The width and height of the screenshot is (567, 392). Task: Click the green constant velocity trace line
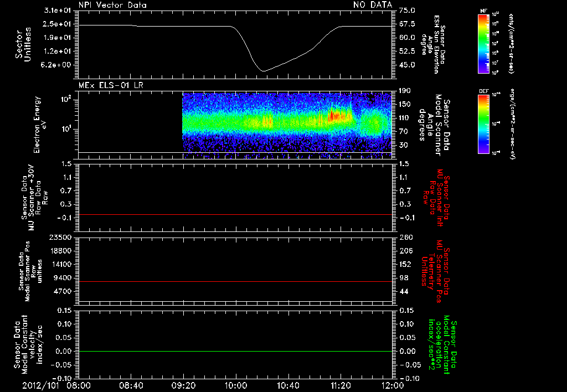(235, 351)
